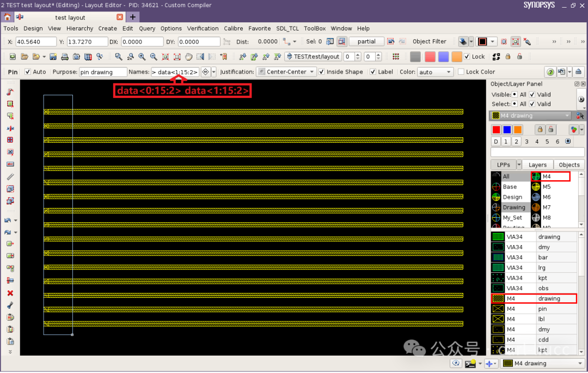Click the X coordinate input field
Viewport: 588px width, 373px height.
(35, 41)
